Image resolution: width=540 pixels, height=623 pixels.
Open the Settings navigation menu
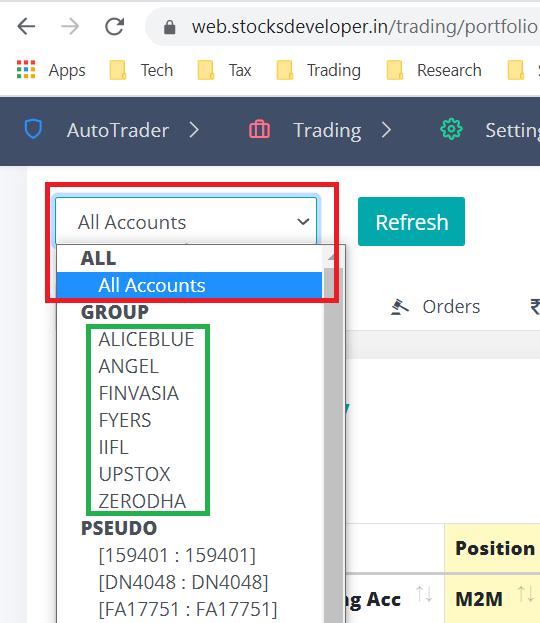click(x=513, y=130)
